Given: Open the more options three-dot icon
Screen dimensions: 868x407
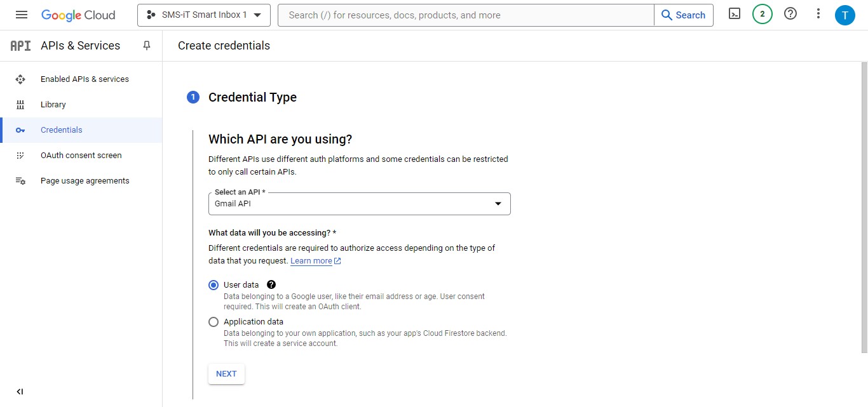Looking at the screenshot, I should point(818,13).
